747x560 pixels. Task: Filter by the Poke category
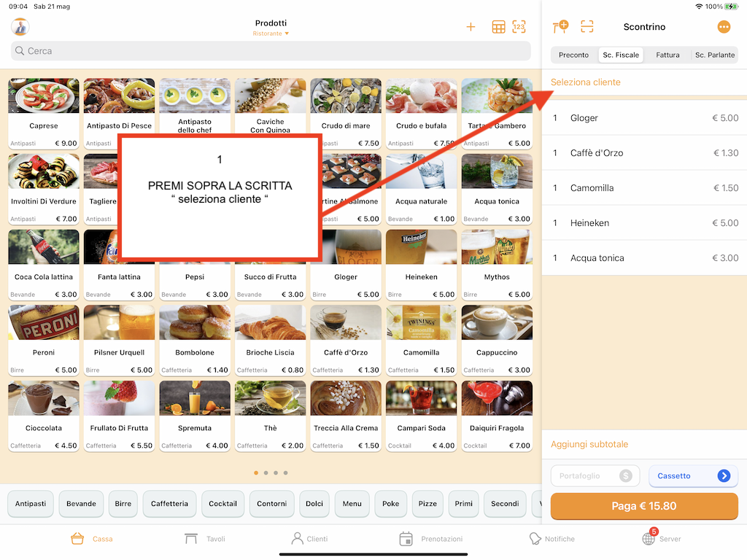tap(391, 503)
